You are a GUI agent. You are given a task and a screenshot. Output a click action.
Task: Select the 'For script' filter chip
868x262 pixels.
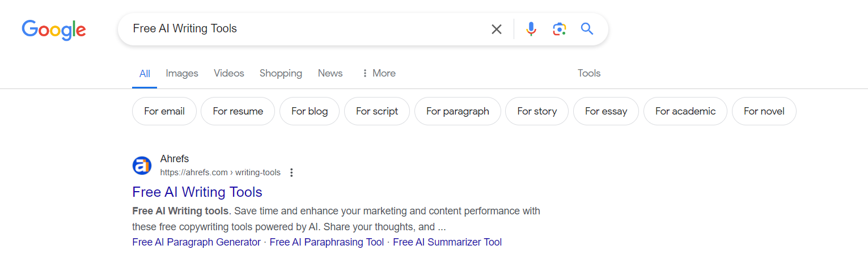[377, 111]
